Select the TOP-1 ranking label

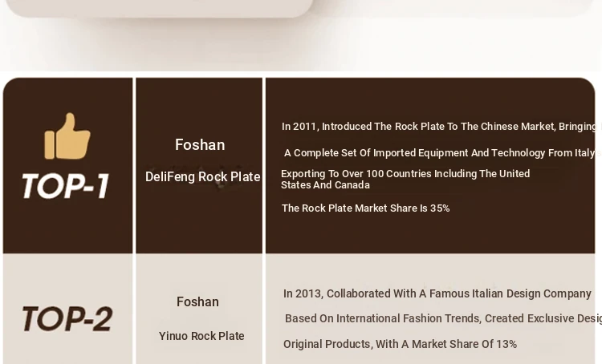(x=66, y=186)
